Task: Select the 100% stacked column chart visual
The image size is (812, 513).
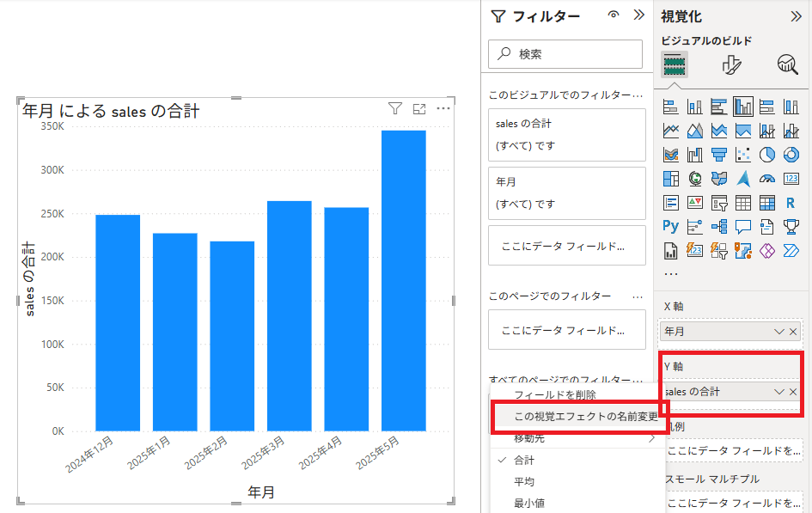Action: pyautogui.click(x=791, y=107)
